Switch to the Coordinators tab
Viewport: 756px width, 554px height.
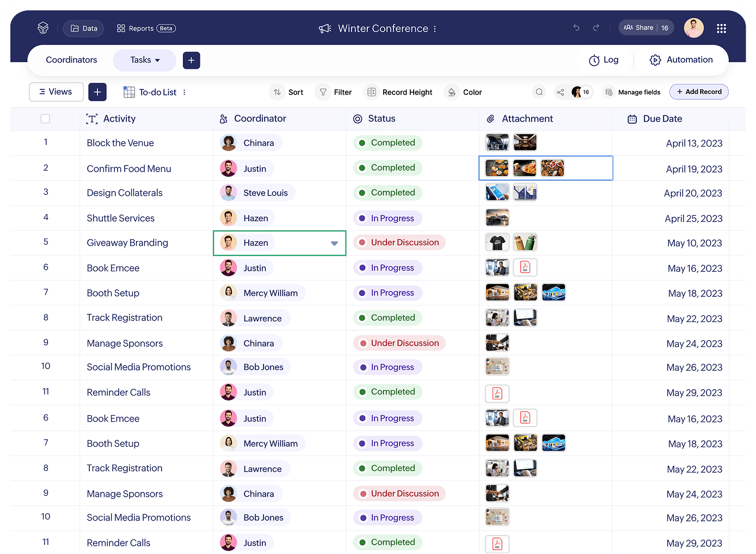coord(71,60)
